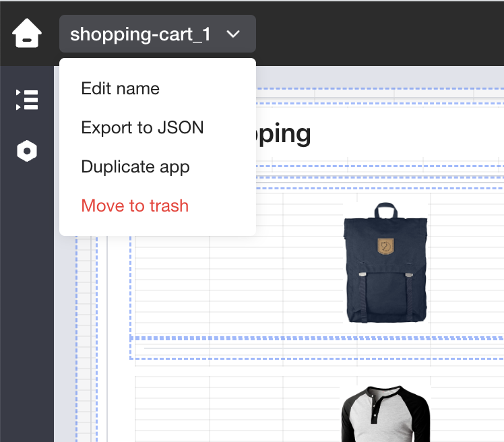Screen dimensions: 504x442
Task: Collapse the menu using the chevron arrow
Action: point(233,34)
